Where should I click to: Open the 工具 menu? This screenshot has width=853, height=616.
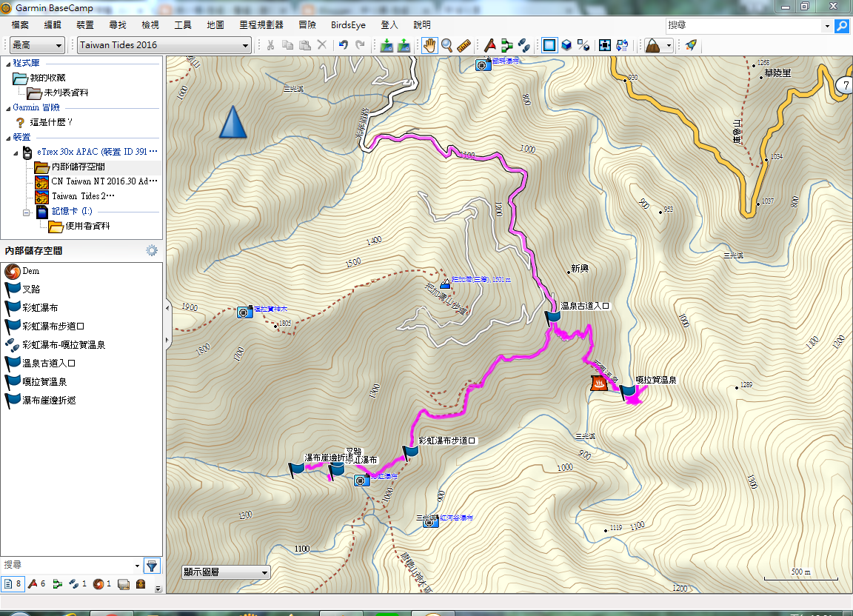click(183, 25)
